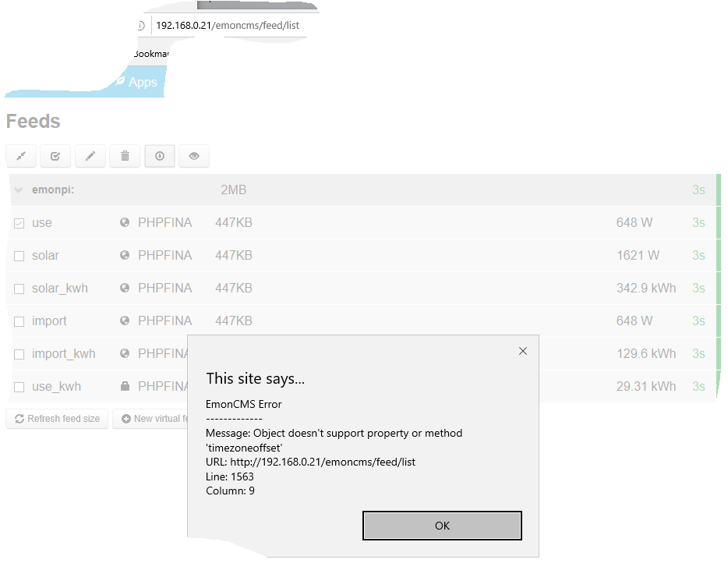Viewport: 728px width, 581px height.
Task: Collapse the emonpi feed group chevron
Action: [19, 190]
